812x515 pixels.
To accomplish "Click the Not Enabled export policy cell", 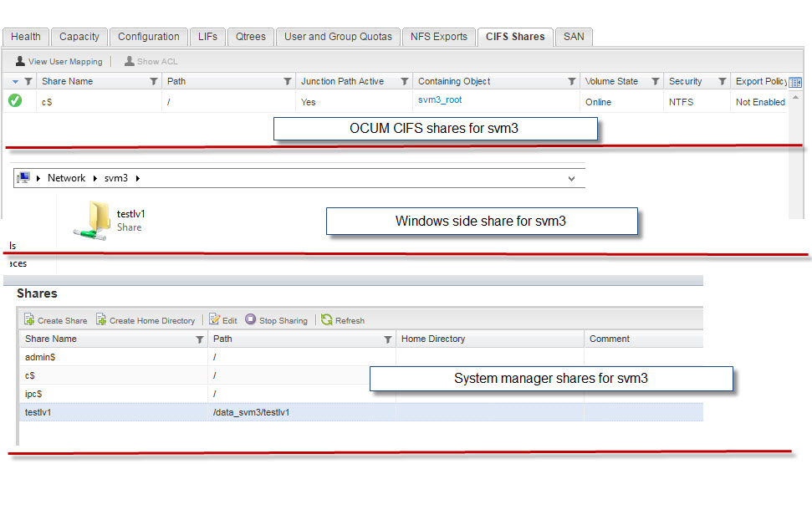I will pyautogui.click(x=760, y=102).
